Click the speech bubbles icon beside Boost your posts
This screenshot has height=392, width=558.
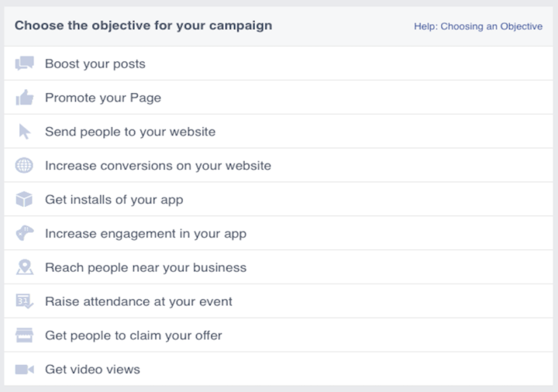(x=24, y=64)
